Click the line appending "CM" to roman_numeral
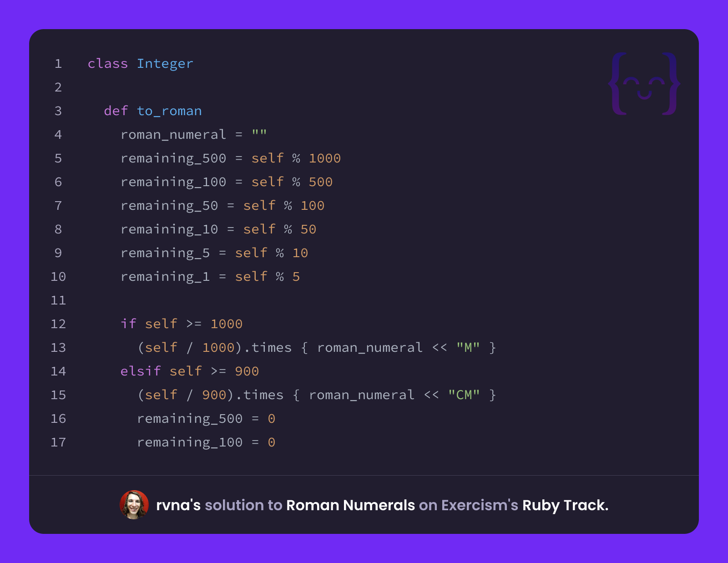 317,395
